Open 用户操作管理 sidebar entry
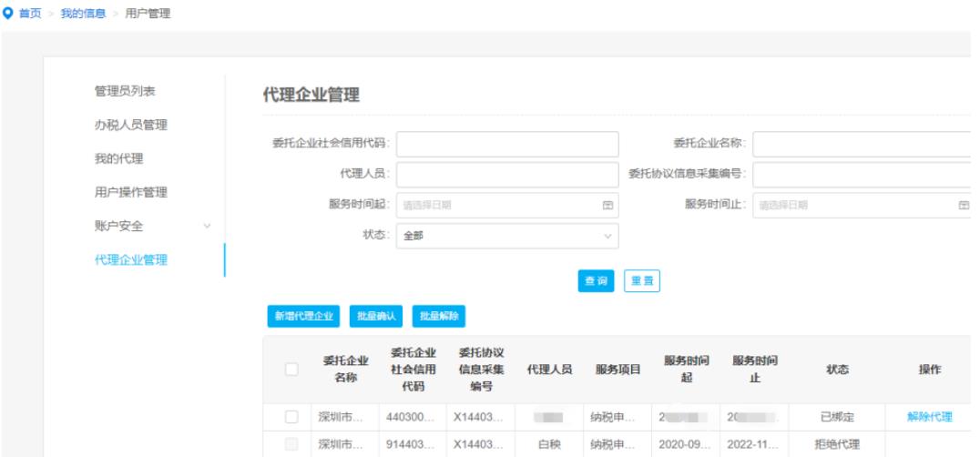Viewport: 980px width, 457px height. 130,192
